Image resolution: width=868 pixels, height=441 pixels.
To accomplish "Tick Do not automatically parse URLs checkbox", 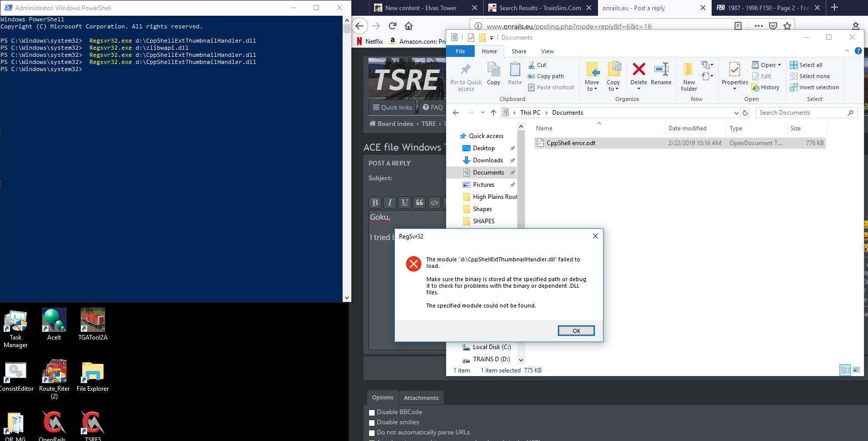I will (372, 433).
